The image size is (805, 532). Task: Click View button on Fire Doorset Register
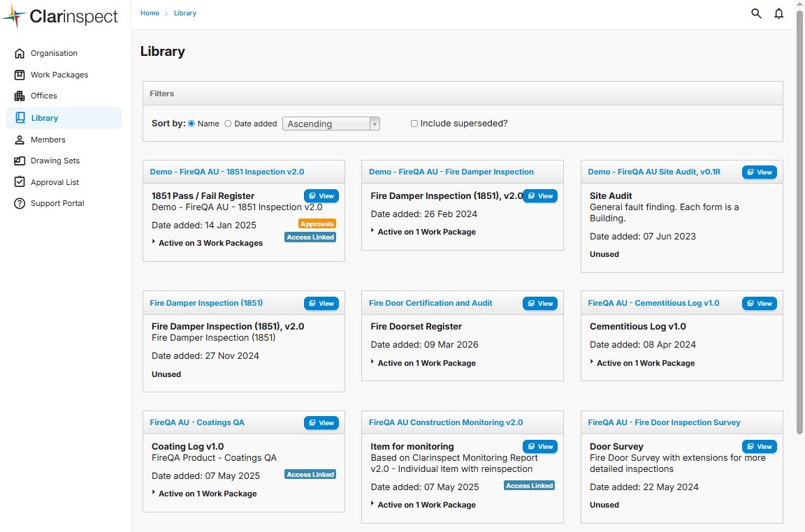tap(540, 304)
